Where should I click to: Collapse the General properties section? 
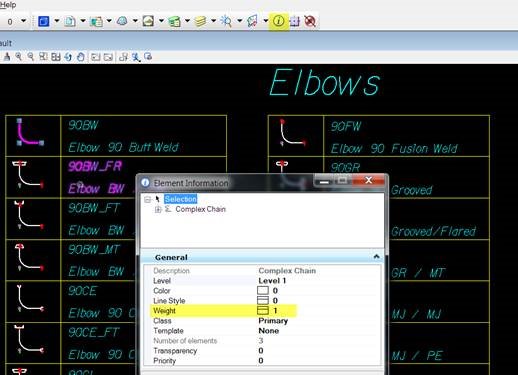tap(376, 257)
